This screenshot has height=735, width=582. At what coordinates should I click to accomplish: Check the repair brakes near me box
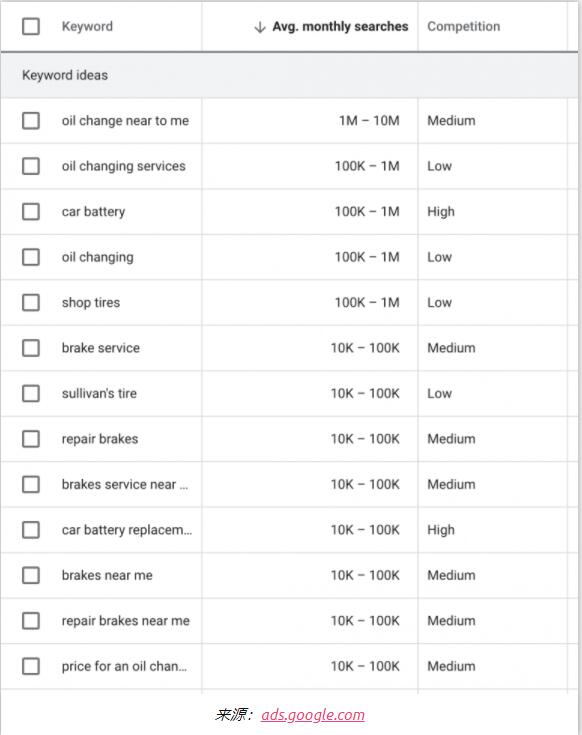click(x=31, y=621)
